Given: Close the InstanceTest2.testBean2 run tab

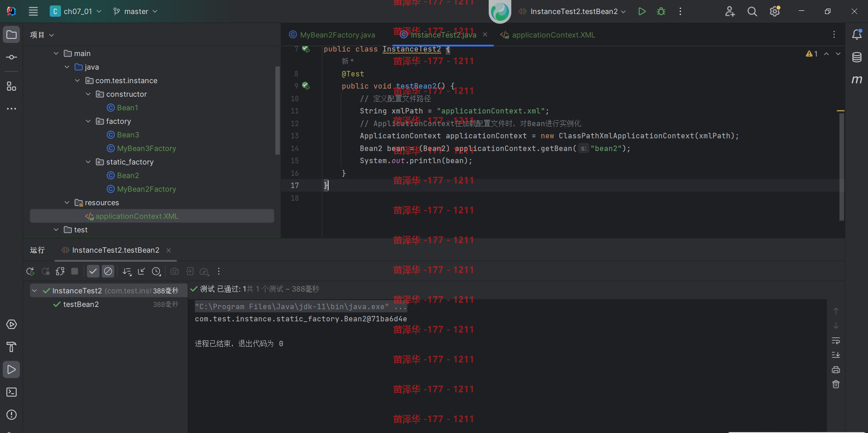Looking at the screenshot, I should 169,250.
